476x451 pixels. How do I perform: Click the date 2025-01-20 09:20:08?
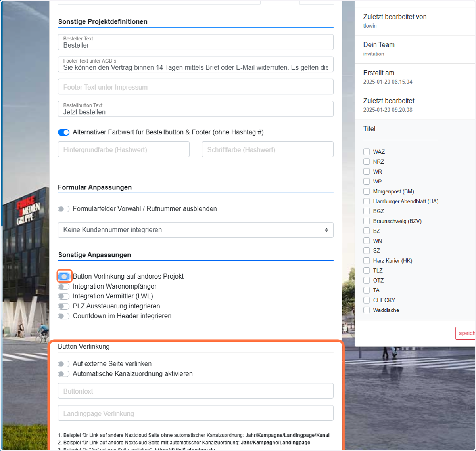point(388,110)
